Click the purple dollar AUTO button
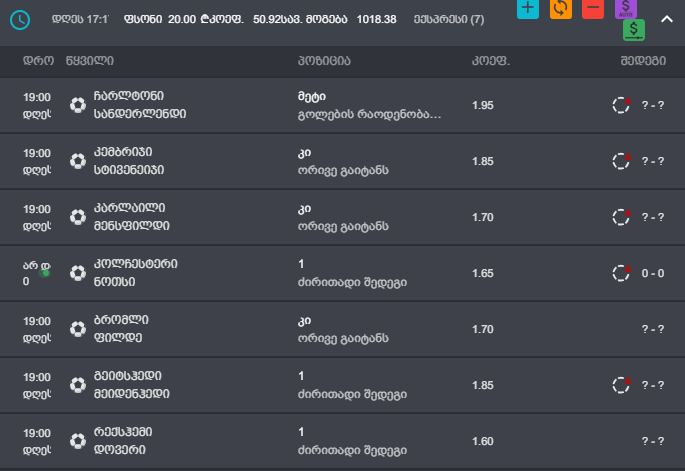Viewport: 685px width, 471px height. point(626,8)
